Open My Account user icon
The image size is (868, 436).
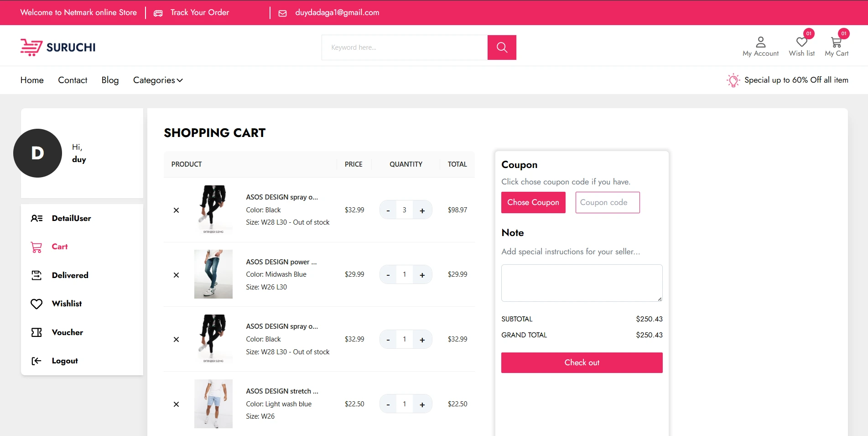click(x=760, y=42)
